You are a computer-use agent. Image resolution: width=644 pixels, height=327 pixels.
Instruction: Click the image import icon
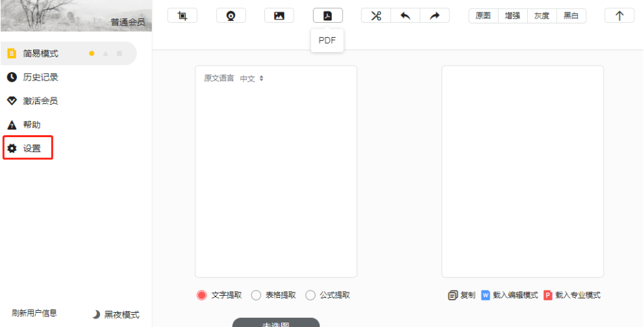point(279,16)
